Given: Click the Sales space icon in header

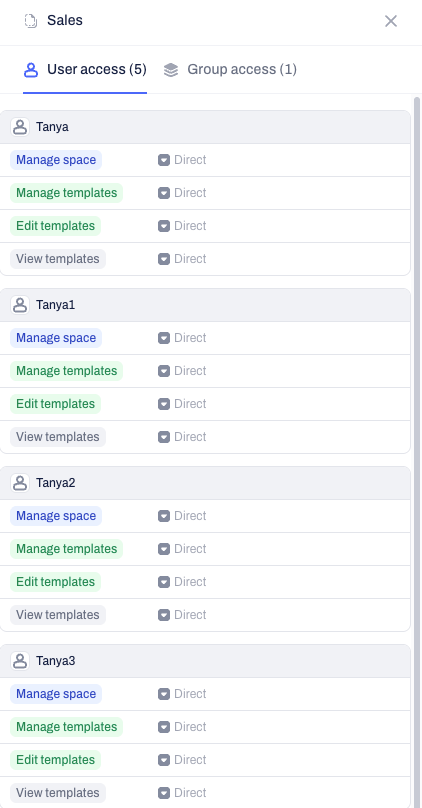Looking at the screenshot, I should click(x=31, y=21).
